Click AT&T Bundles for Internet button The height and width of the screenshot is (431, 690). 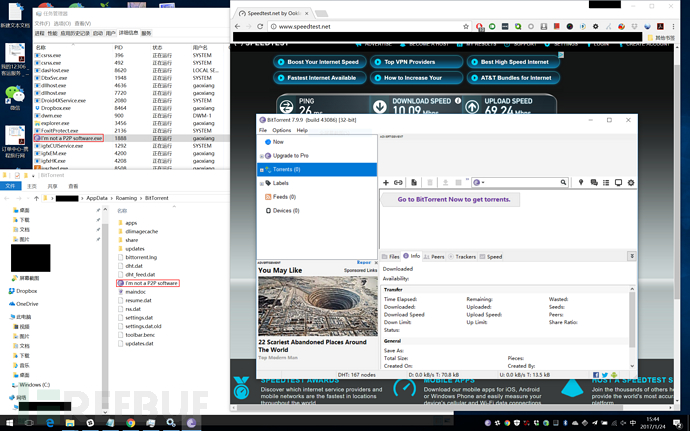(513, 78)
